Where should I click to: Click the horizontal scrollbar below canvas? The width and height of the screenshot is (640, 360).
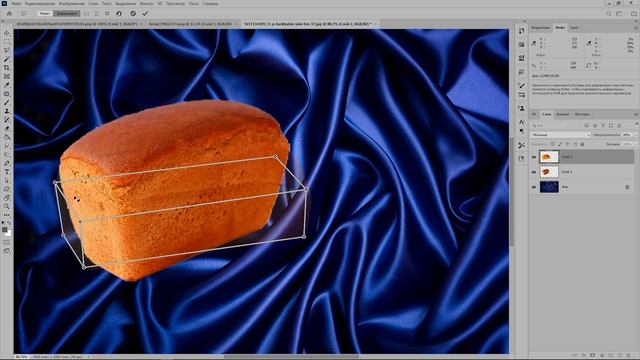pyautogui.click(x=291, y=356)
